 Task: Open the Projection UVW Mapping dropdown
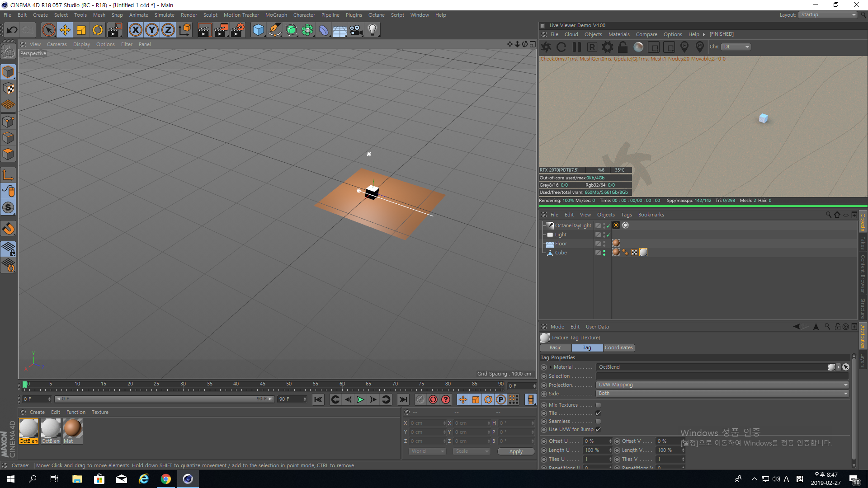point(722,385)
